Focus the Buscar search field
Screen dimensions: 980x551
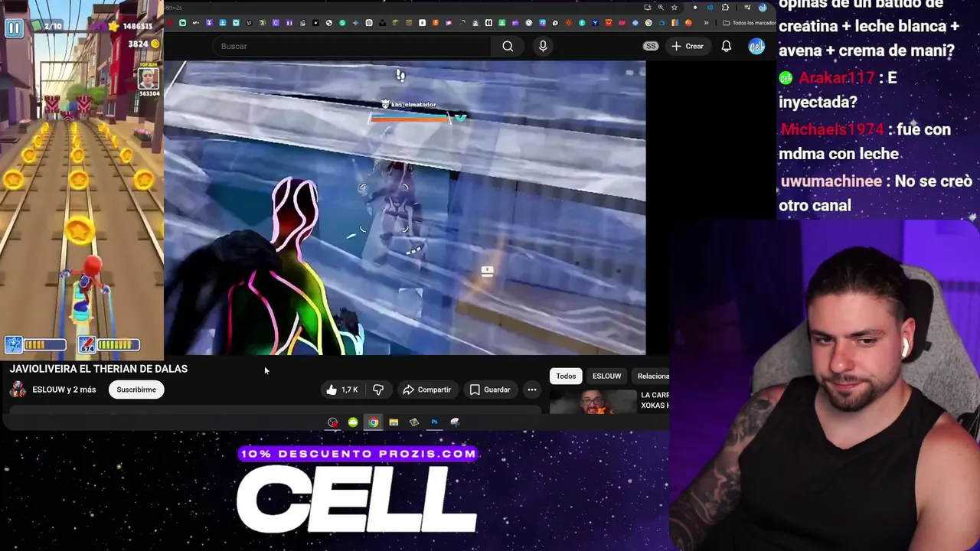[x=352, y=46]
